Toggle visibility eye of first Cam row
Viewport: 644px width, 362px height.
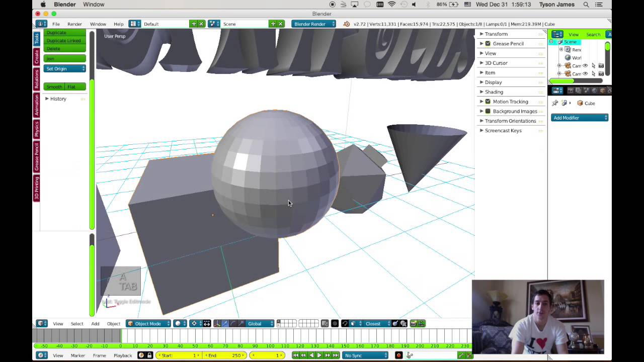(585, 66)
